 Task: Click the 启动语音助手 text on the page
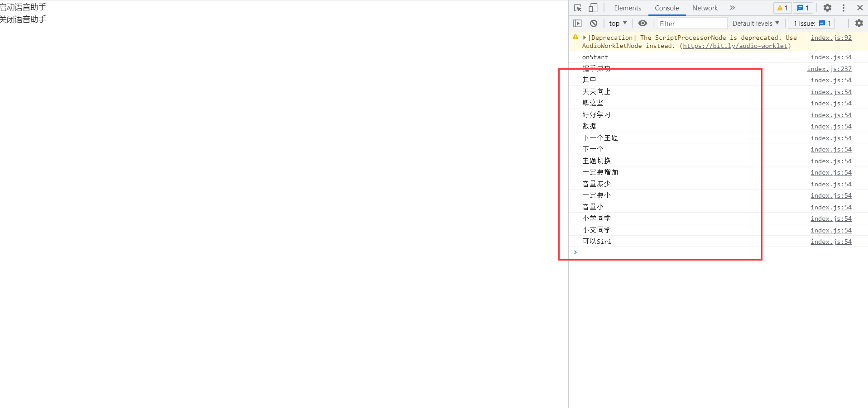[x=23, y=7]
